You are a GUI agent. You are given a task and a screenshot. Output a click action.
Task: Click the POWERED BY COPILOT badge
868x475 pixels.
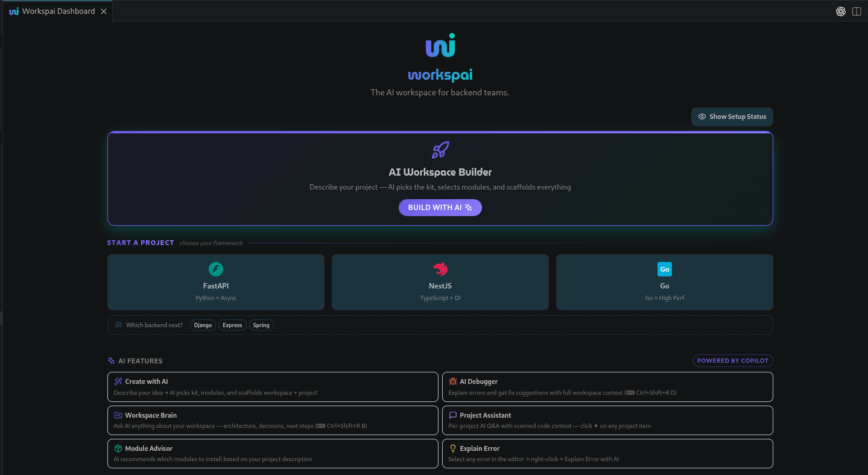(x=732, y=360)
